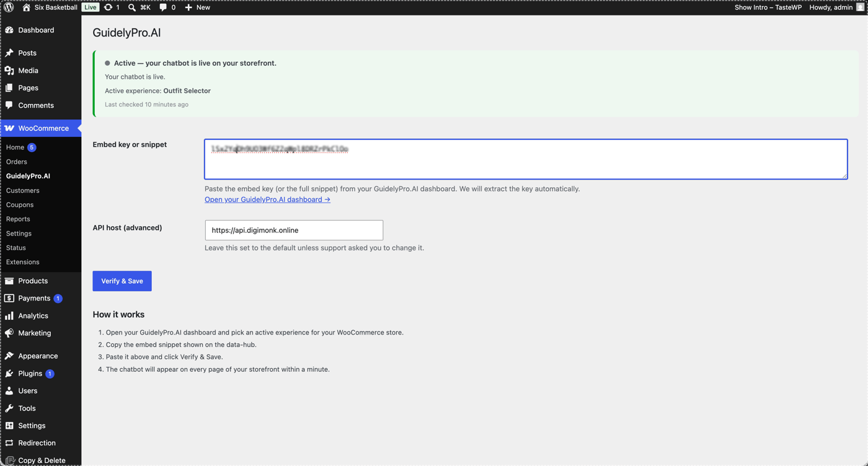Click the Posts pushpin icon

[9, 53]
